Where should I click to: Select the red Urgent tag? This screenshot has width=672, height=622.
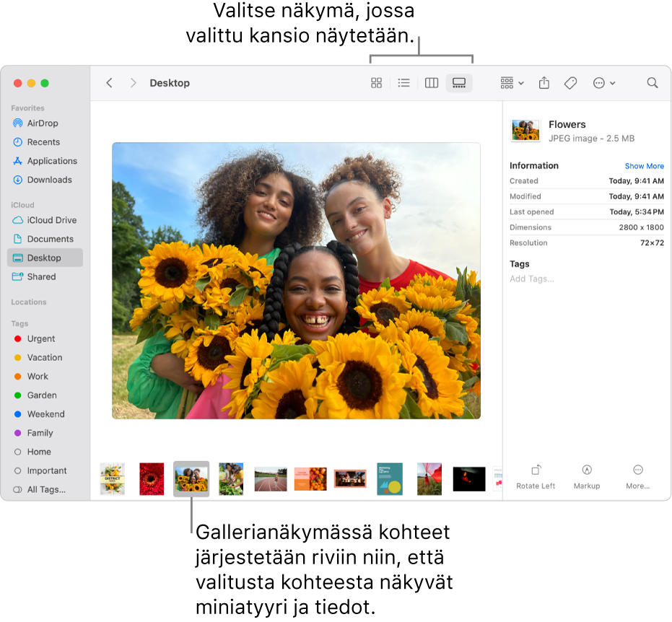point(41,338)
